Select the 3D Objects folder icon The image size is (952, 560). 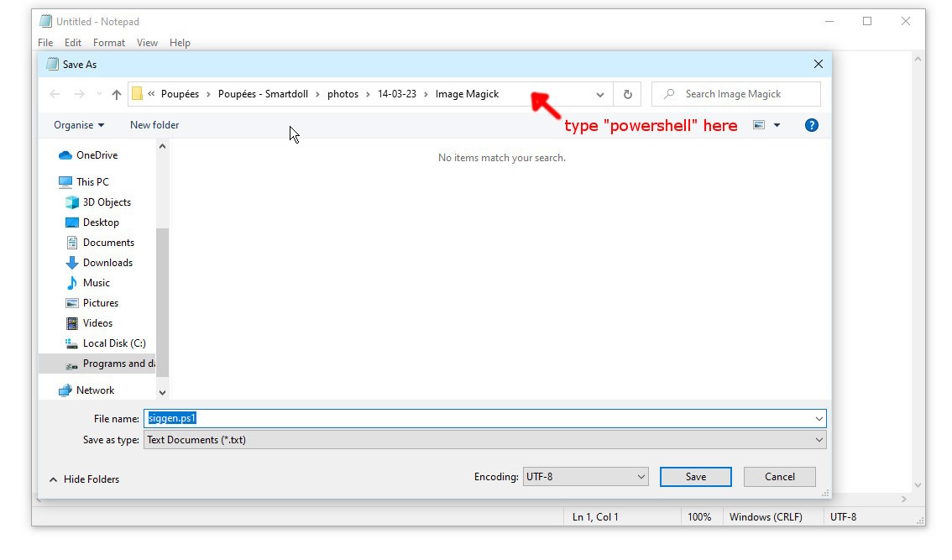coord(72,202)
